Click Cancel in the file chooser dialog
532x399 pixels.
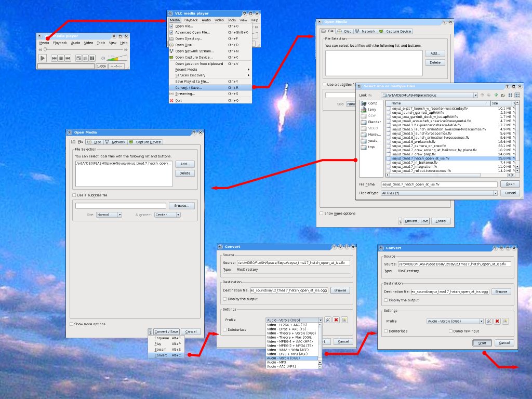point(510,193)
